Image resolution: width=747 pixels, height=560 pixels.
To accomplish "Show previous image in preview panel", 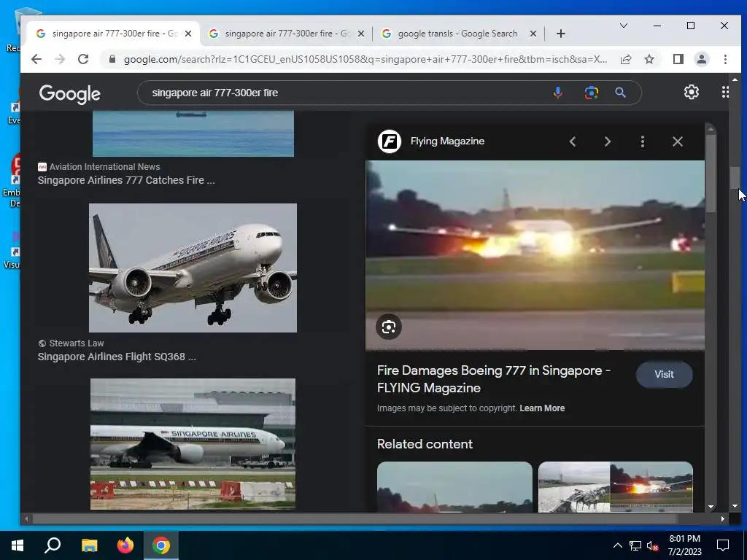I will pyautogui.click(x=573, y=141).
